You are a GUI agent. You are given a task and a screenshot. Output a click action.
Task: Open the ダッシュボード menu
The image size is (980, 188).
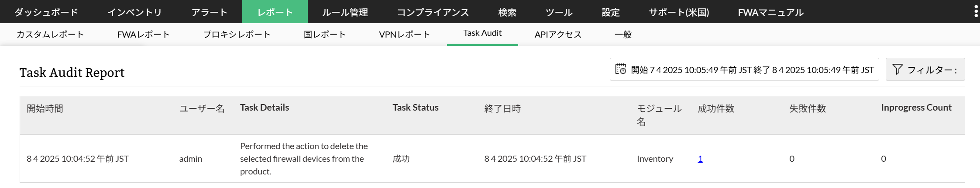(x=46, y=12)
